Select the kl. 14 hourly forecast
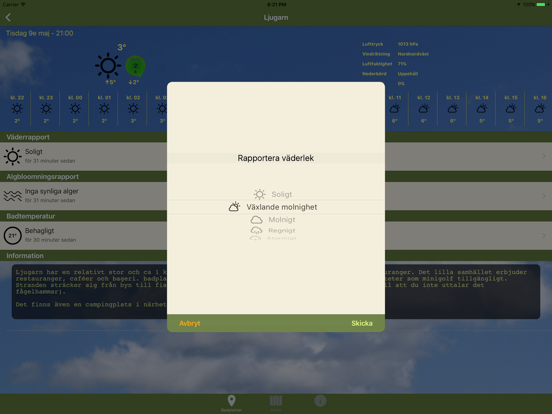The image size is (552, 414). tap(482, 109)
